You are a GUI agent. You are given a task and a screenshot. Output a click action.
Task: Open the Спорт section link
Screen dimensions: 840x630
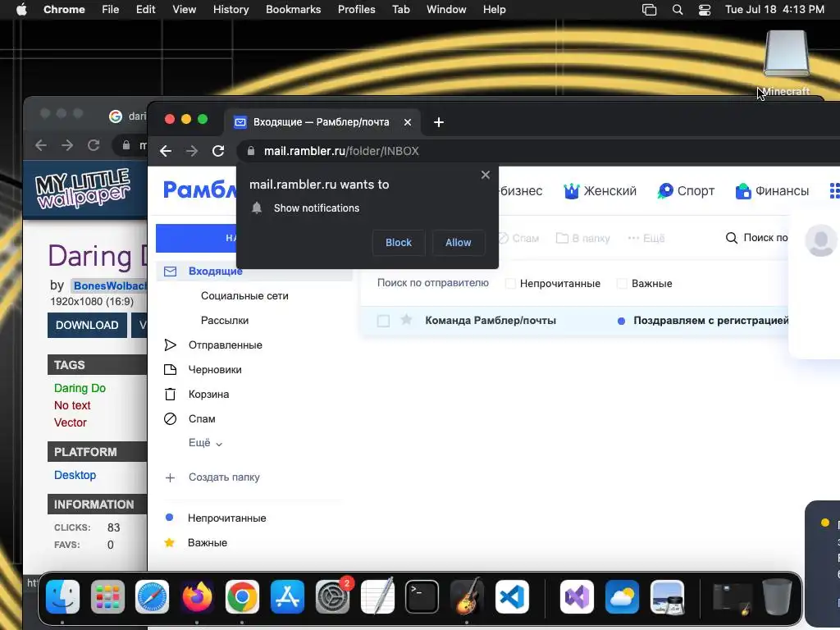(687, 190)
